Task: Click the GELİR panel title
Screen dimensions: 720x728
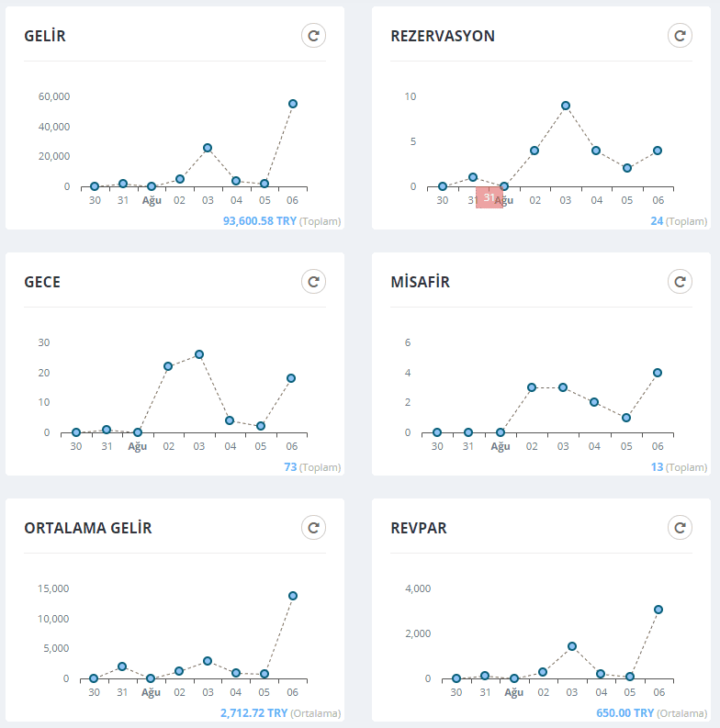Action: [45, 36]
